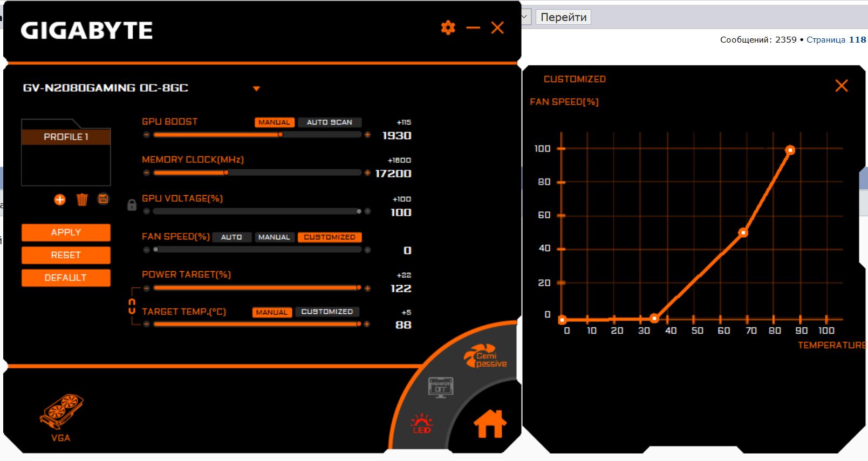The width and height of the screenshot is (868, 461).
Task: Increase Fan Speed with plus icon
Action: 367,250
